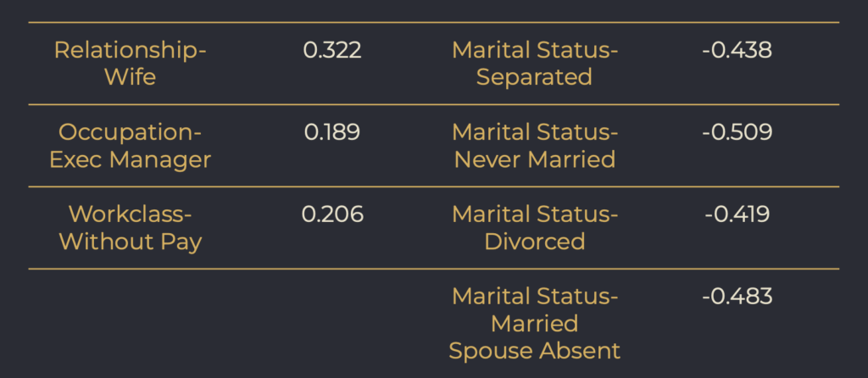Select the -0.509 value

point(737,132)
